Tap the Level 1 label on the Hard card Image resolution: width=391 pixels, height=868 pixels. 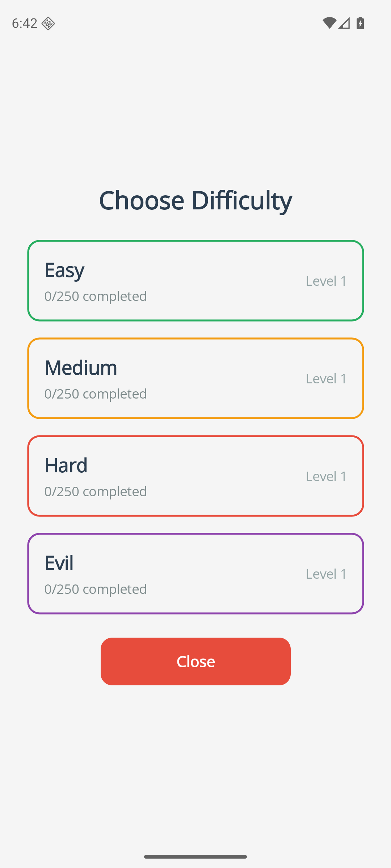tap(326, 476)
